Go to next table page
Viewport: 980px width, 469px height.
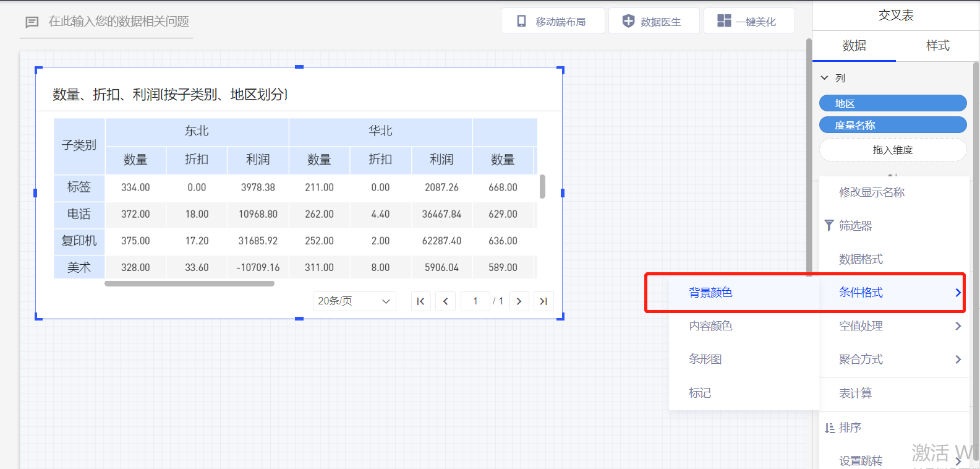(519, 301)
